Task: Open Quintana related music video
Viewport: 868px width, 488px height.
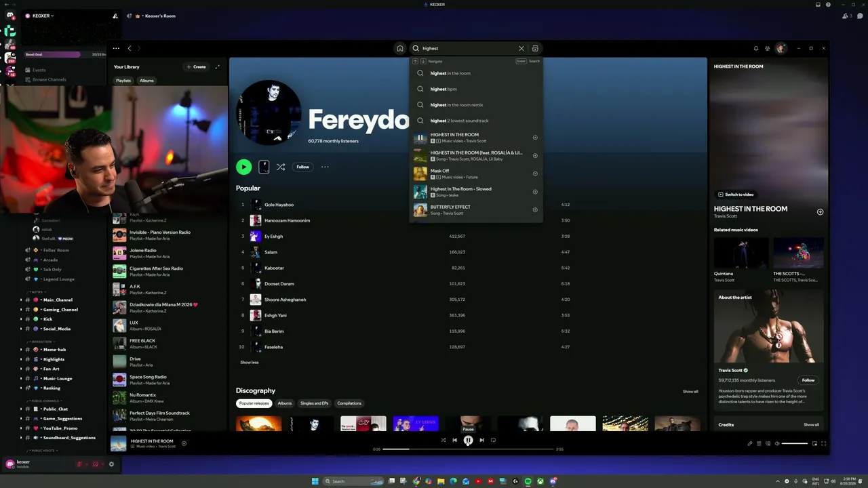Action: (x=741, y=260)
